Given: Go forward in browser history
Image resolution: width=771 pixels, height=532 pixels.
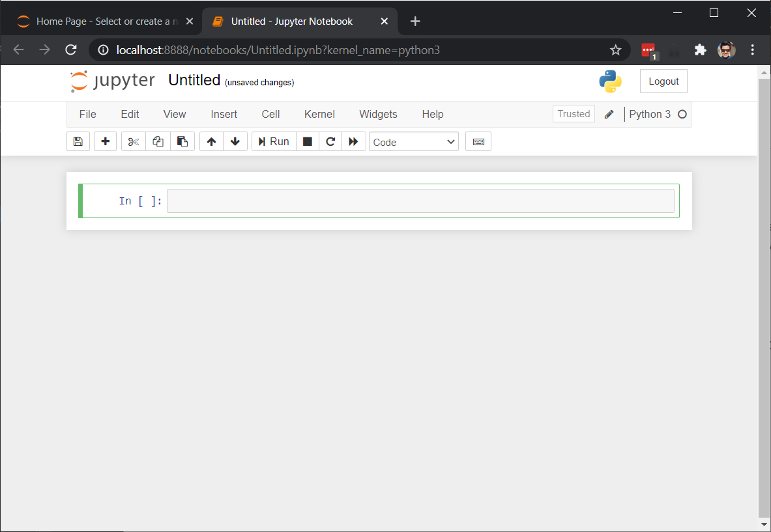Looking at the screenshot, I should click(45, 49).
